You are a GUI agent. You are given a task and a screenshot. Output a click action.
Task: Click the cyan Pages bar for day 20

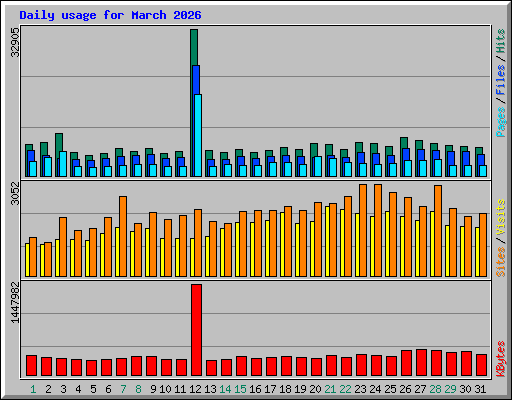(x=318, y=166)
